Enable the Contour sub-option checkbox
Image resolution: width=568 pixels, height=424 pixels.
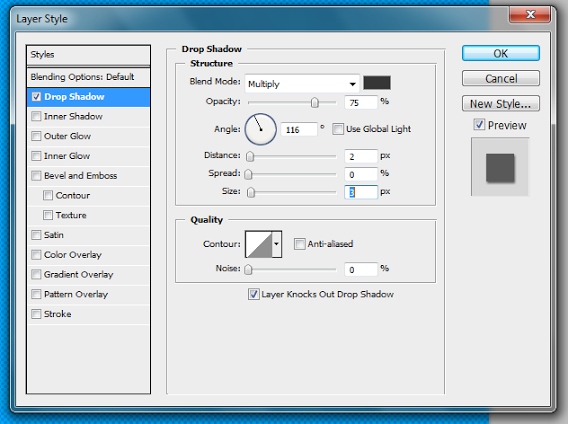(48, 195)
